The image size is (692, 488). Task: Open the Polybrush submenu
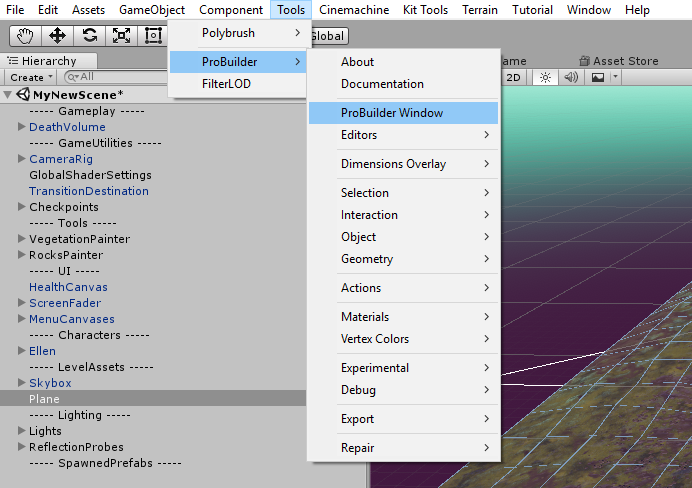pyautogui.click(x=237, y=33)
